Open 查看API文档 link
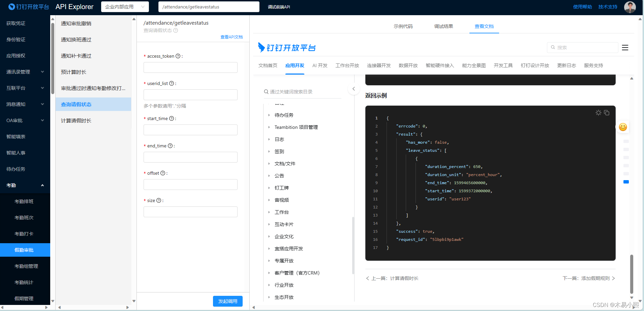Viewport: 644px width, 311px height. pyautogui.click(x=232, y=37)
